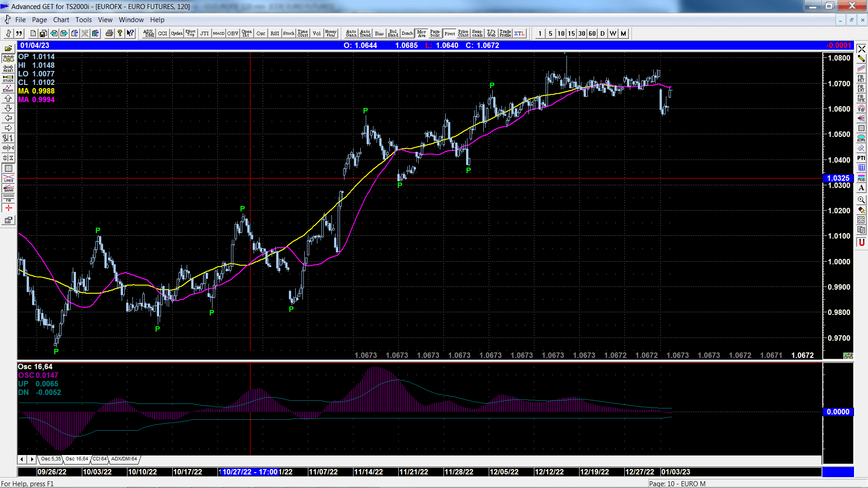Open the Help menu

157,20
